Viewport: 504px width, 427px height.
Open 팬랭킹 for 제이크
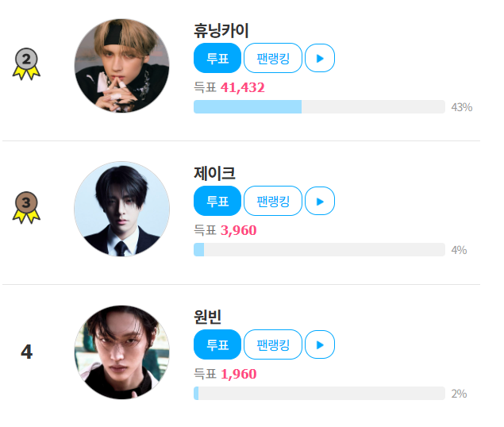[272, 202]
